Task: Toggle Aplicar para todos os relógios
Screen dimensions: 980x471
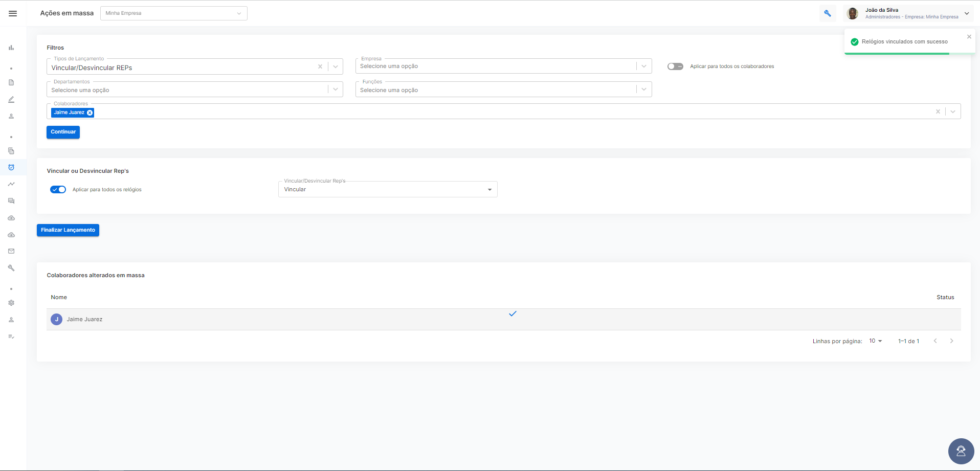Action: point(58,190)
